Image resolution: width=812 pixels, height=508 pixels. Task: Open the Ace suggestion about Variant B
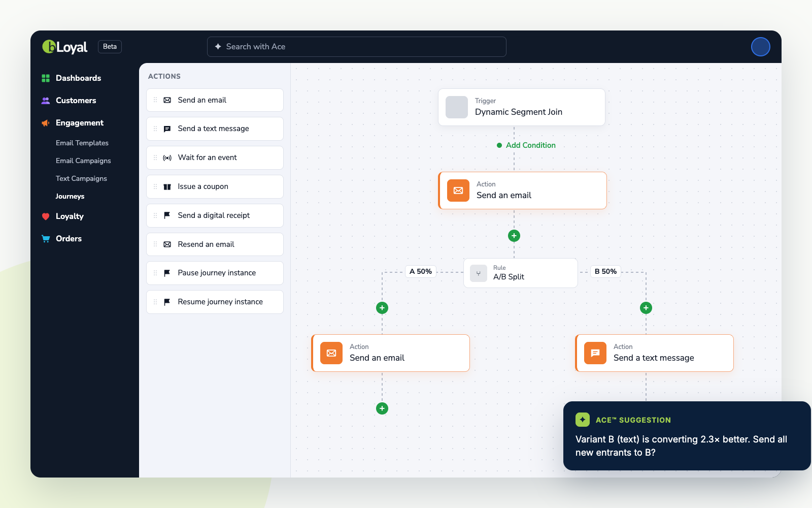coord(687,436)
